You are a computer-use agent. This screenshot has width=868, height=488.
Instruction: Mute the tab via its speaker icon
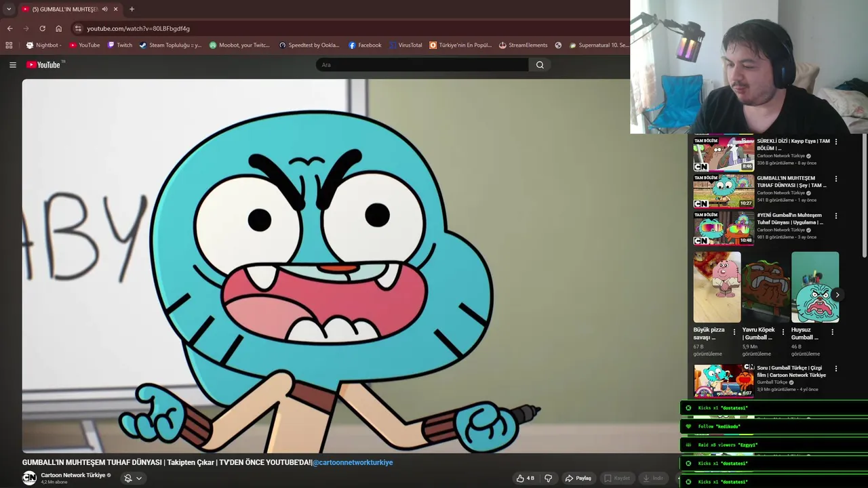[104, 9]
